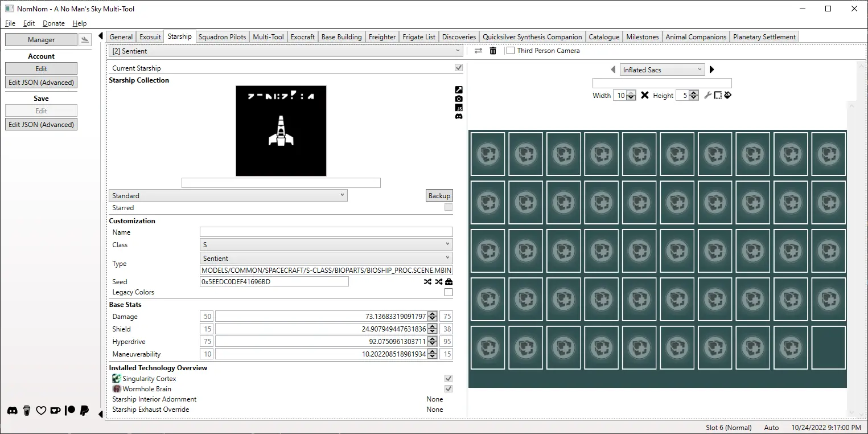The height and width of the screenshot is (434, 868).
Task: Click the Manager button
Action: [41, 40]
